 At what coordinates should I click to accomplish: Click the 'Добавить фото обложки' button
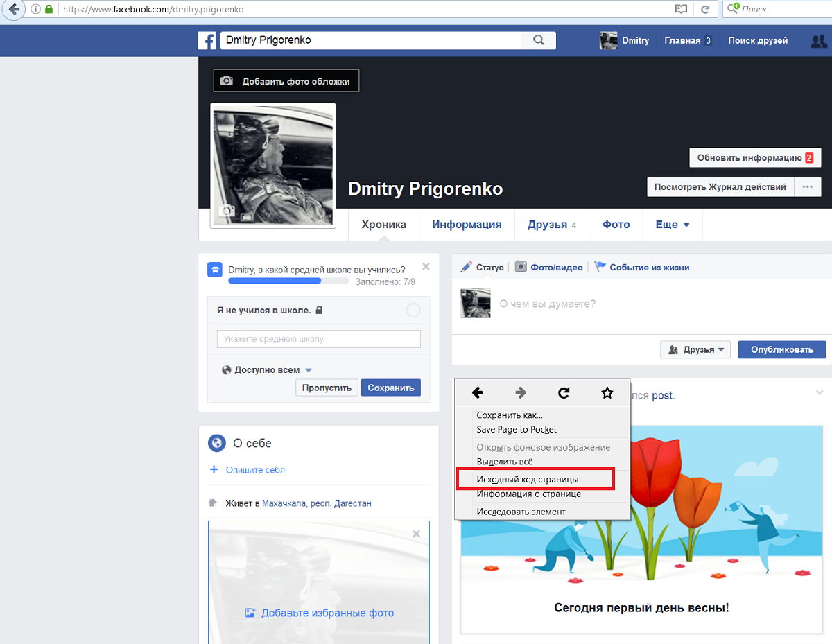point(286,81)
